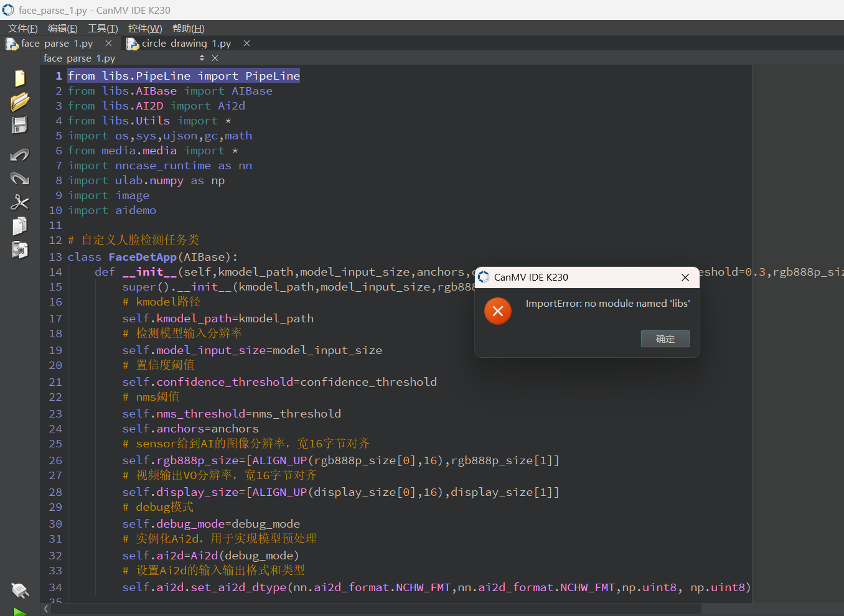Copy selection with the copy icon
The width and height of the screenshot is (844, 616).
point(20,226)
